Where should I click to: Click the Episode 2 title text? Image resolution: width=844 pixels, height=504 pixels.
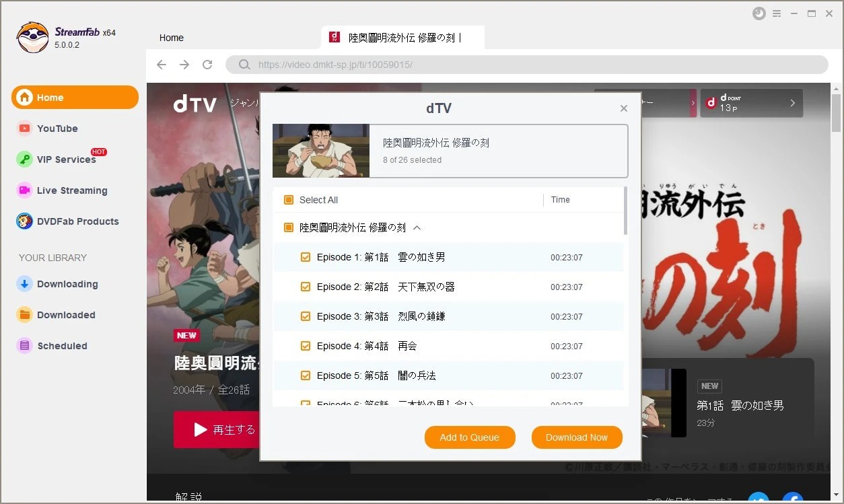[386, 287]
